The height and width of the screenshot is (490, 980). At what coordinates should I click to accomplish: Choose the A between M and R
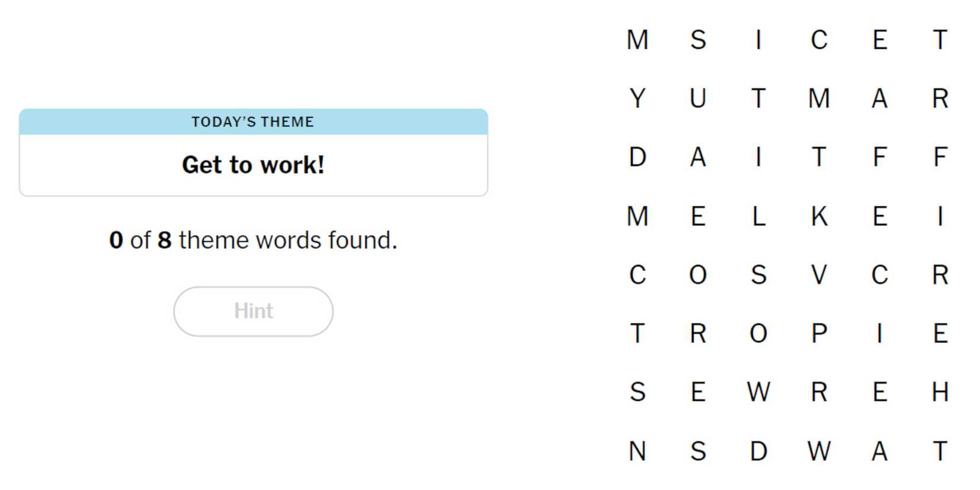point(880,99)
